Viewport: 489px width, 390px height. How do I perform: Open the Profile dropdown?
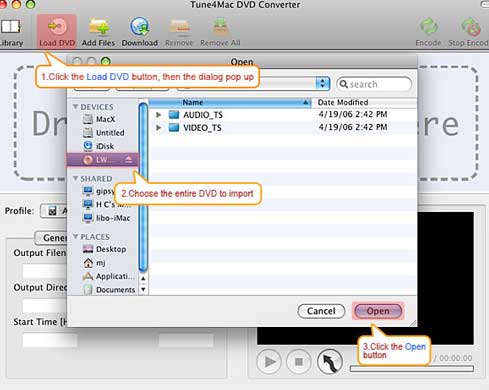tap(54, 211)
